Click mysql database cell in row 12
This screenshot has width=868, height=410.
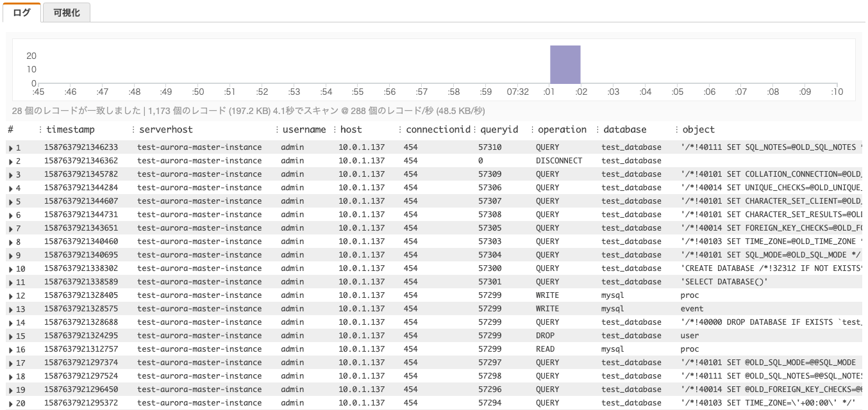click(613, 295)
